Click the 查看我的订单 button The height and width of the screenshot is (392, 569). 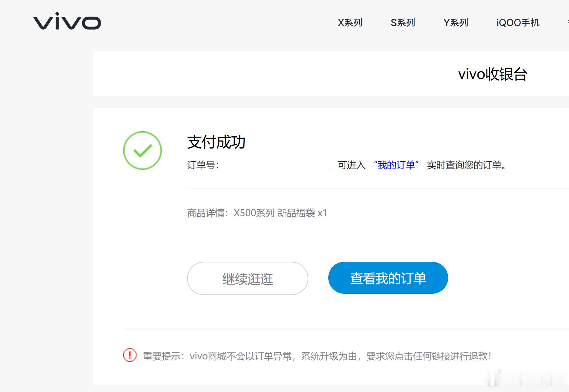click(x=388, y=278)
